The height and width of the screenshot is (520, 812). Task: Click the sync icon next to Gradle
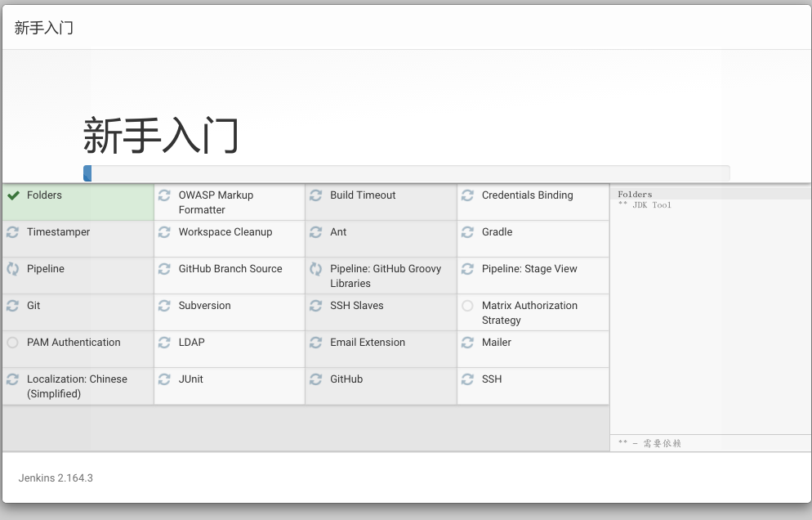467,232
